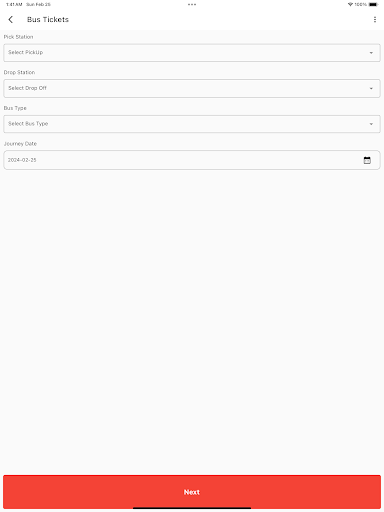Image resolution: width=384 pixels, height=512 pixels.
Task: Click the Select Bus Type dropdown arrow
Action: click(371, 124)
